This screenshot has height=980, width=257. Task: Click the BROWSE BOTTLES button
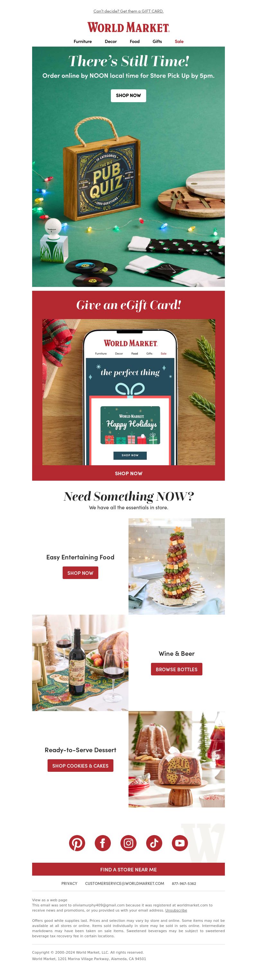tap(176, 669)
